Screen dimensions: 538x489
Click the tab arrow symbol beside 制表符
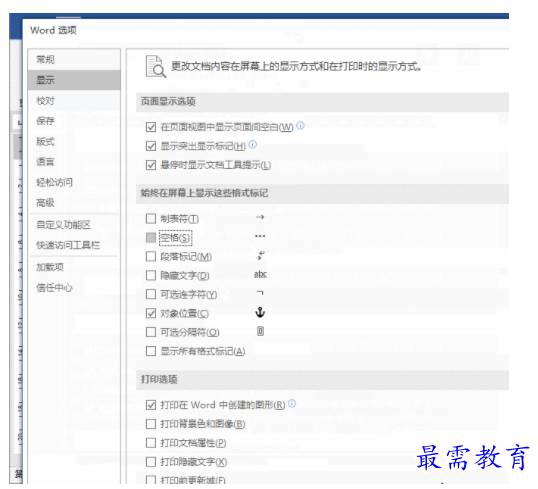point(260,217)
